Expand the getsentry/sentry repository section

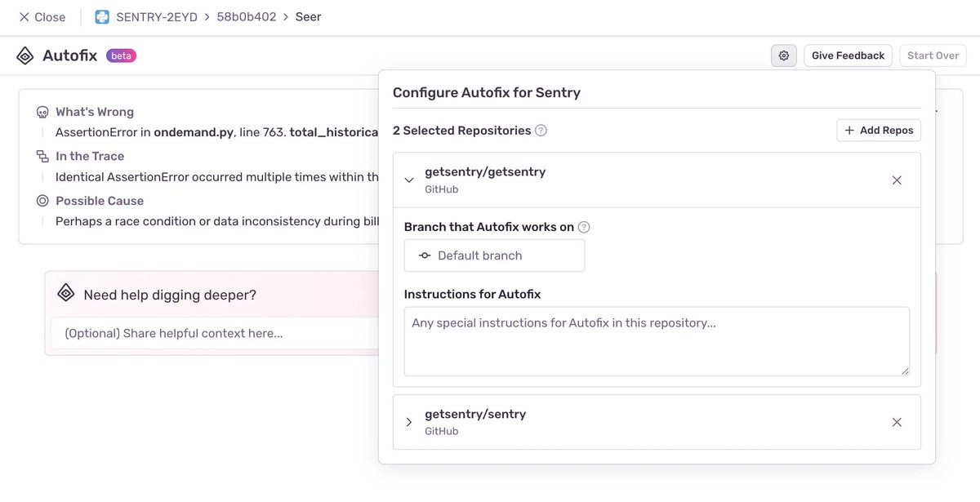point(409,422)
